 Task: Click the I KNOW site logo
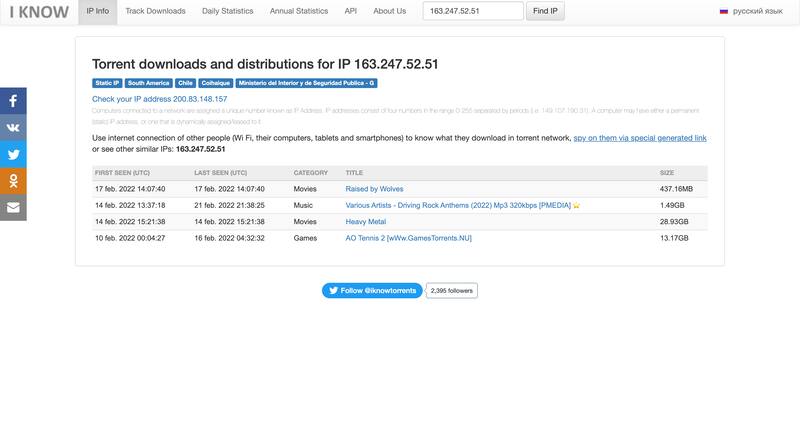pos(34,12)
